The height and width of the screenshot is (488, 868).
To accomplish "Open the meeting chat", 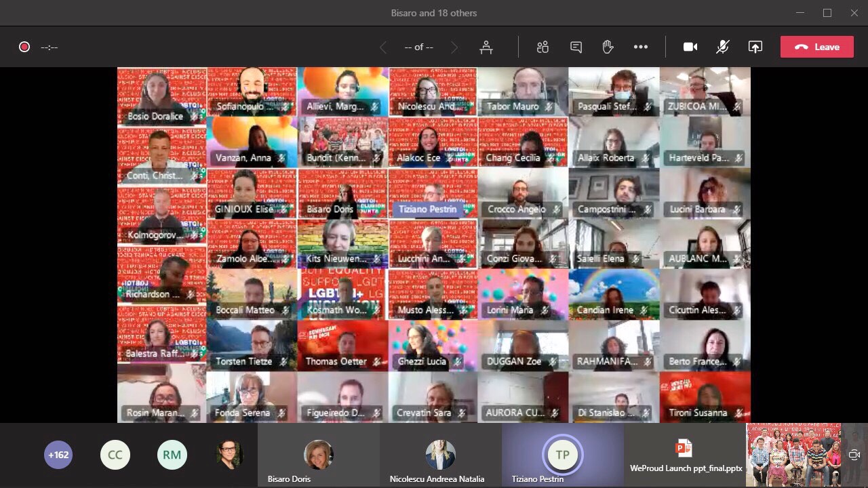I will (x=576, y=47).
